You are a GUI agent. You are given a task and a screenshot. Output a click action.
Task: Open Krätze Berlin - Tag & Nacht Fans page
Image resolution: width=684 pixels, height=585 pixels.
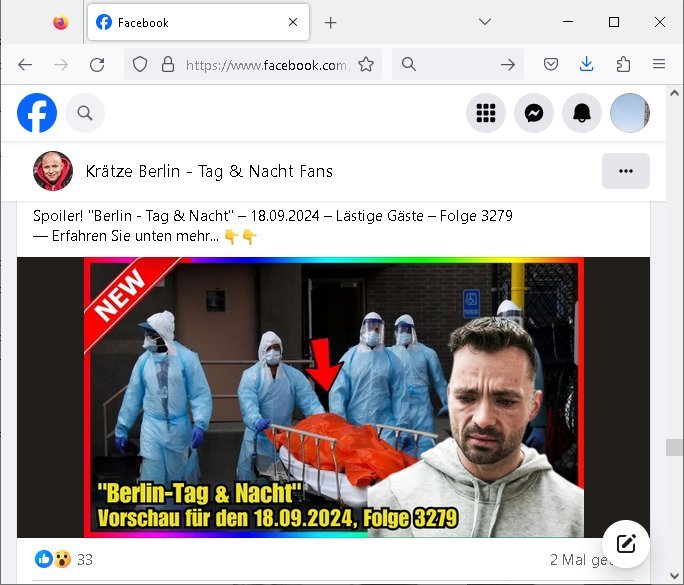point(209,171)
